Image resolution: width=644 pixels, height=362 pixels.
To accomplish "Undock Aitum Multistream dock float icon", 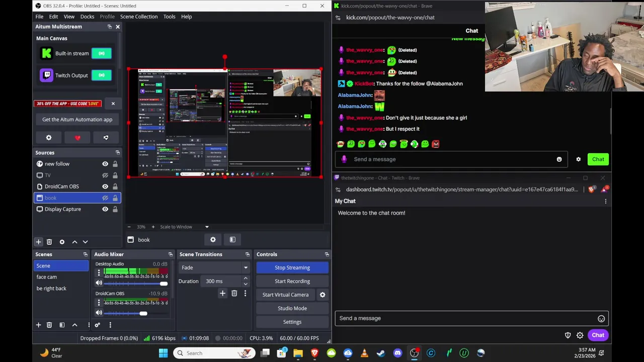I will (x=109, y=27).
